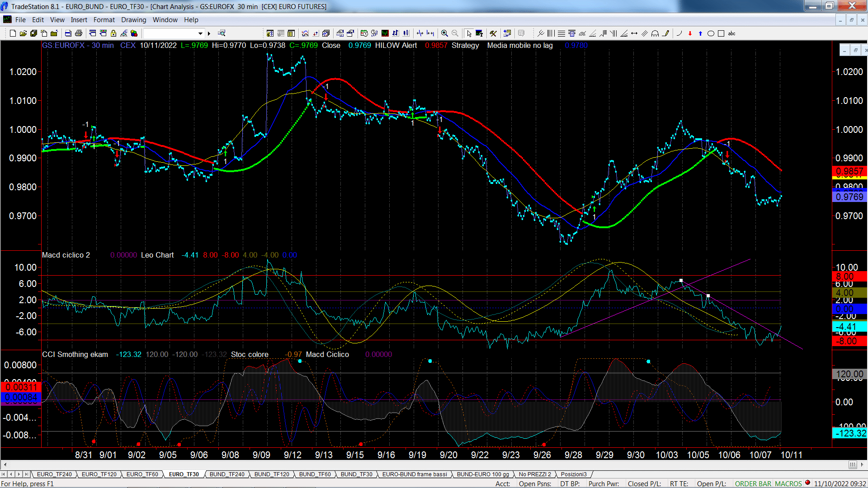Switch to the EURO_TF120 tab

click(x=99, y=474)
